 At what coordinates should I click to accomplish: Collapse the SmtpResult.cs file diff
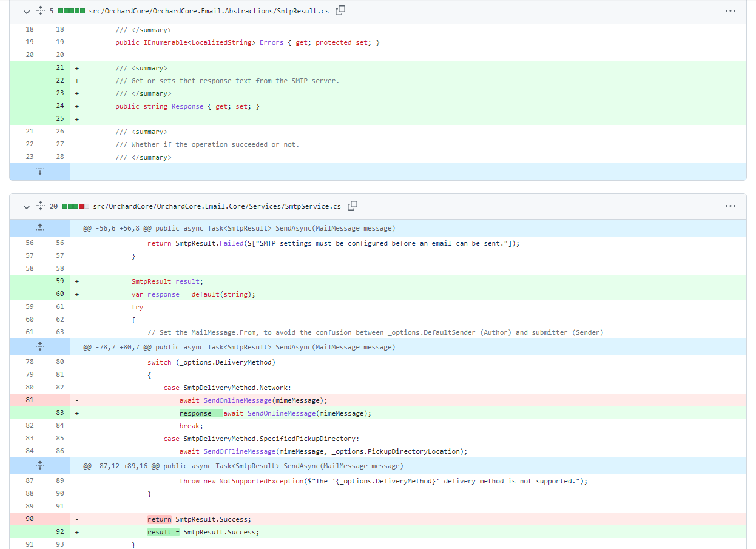point(27,11)
